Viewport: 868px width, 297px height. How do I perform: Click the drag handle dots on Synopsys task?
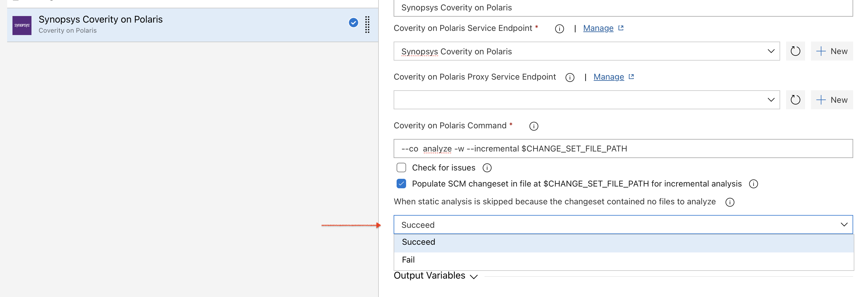pyautogui.click(x=367, y=25)
